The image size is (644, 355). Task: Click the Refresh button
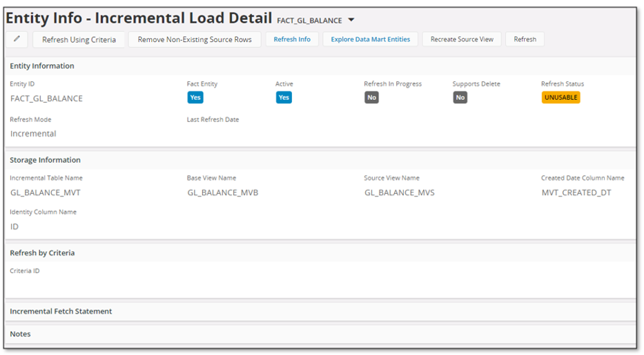point(525,39)
